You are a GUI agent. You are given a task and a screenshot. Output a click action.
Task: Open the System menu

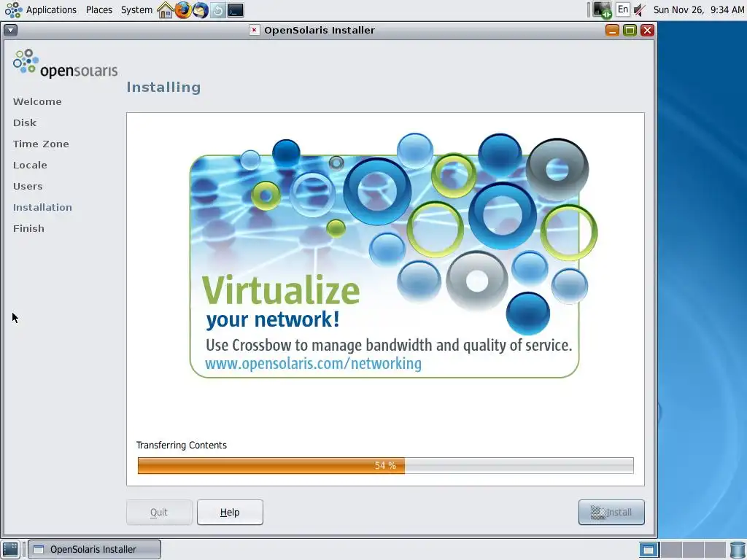[x=136, y=10]
